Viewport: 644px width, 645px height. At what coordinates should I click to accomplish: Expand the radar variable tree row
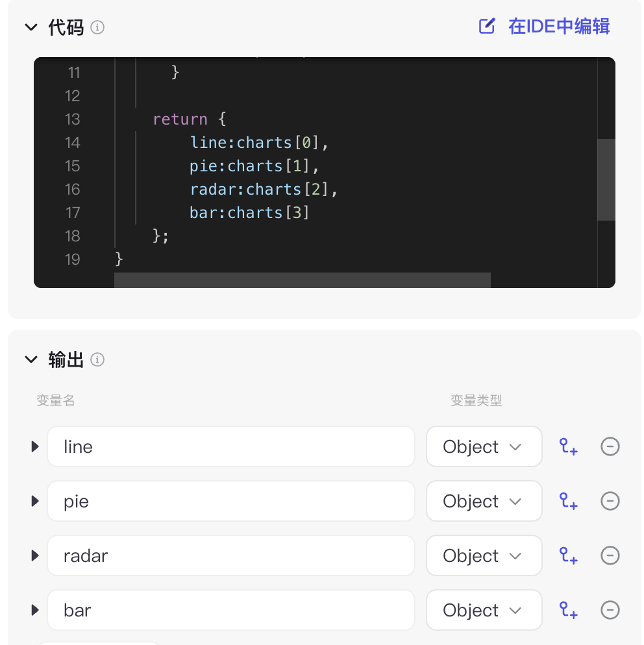coord(35,555)
